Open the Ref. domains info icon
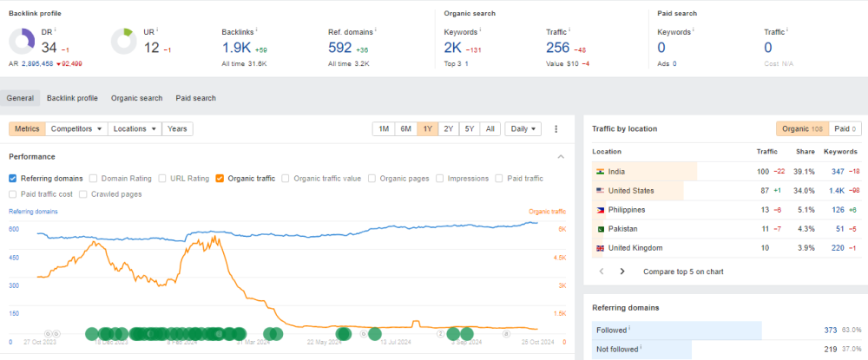Screen dimensions: 868x360 click(x=376, y=30)
